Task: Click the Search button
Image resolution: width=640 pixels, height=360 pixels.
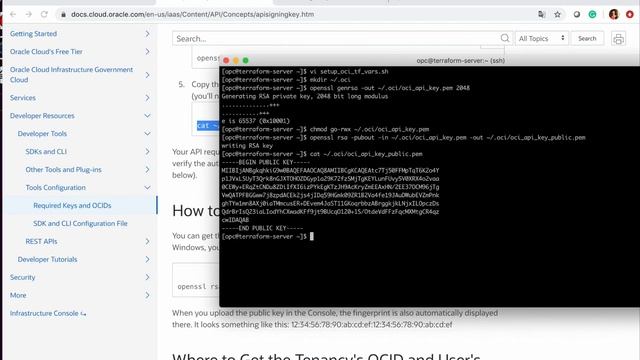Action: 587,38
